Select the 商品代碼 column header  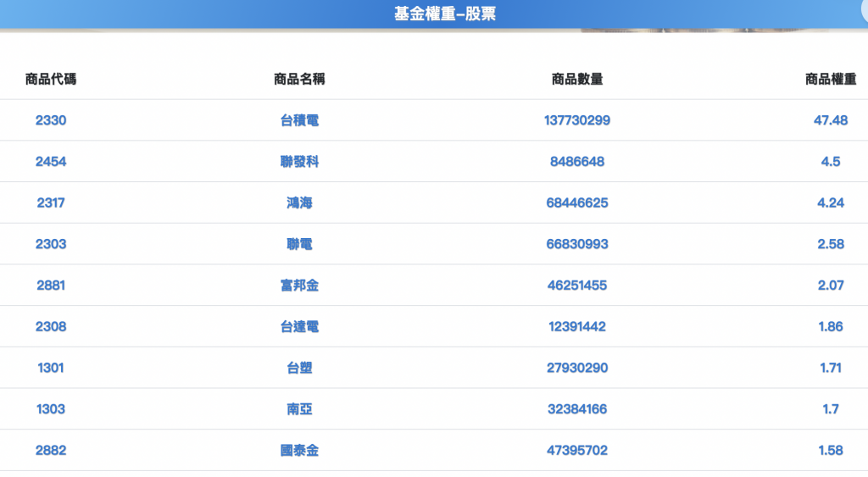51,79
